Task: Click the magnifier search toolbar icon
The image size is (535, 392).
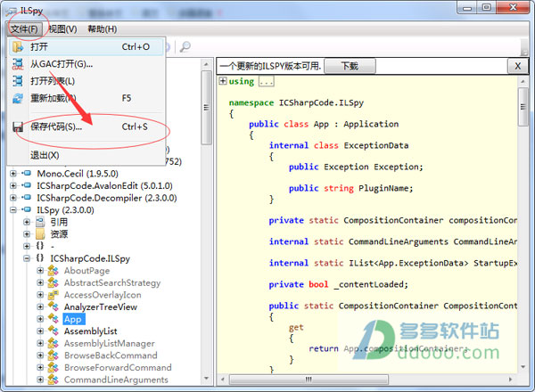Action: (x=185, y=47)
